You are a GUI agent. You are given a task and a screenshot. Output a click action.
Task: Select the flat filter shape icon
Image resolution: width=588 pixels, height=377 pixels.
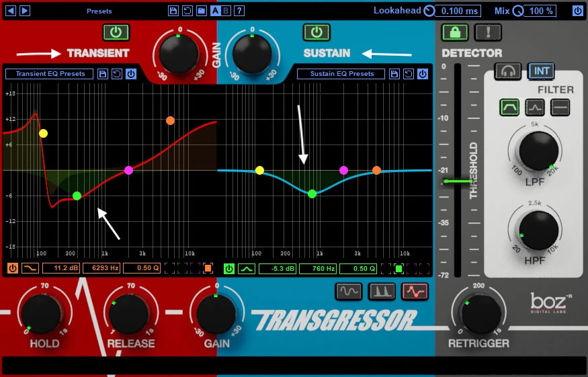[x=560, y=108]
